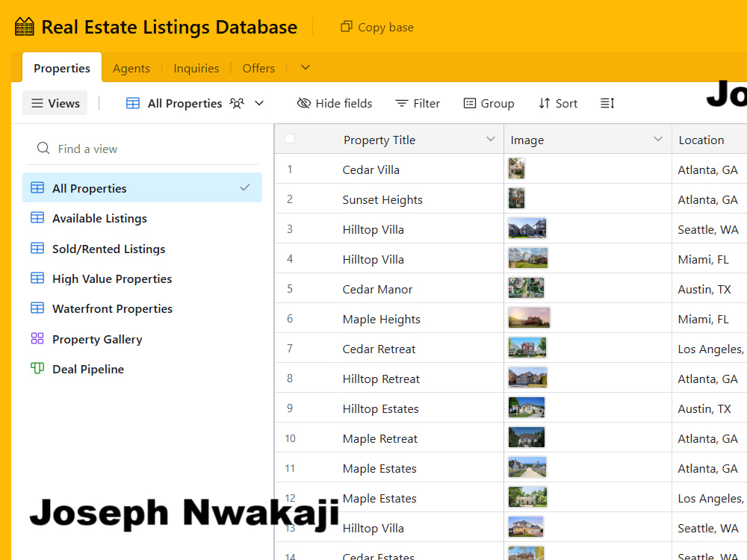
Task: Click Austin, TX location for Cedar Manor
Action: tap(704, 289)
